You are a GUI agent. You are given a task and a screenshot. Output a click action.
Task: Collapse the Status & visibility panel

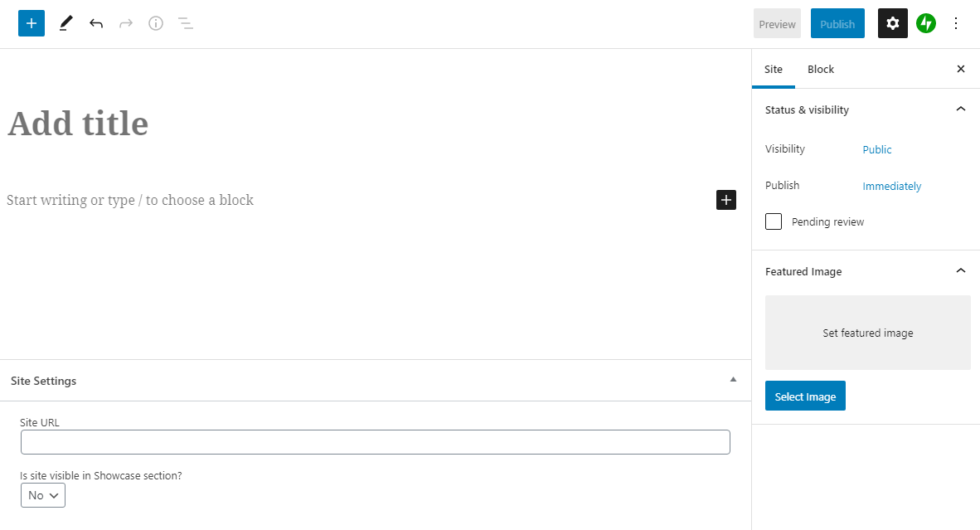pyautogui.click(x=960, y=109)
